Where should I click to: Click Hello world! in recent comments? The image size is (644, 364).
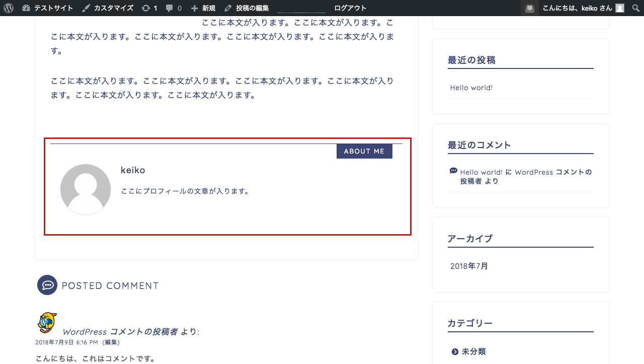click(x=481, y=172)
